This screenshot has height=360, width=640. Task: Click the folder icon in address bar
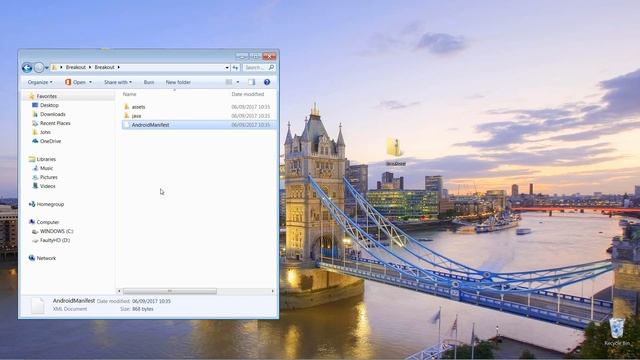click(54, 67)
